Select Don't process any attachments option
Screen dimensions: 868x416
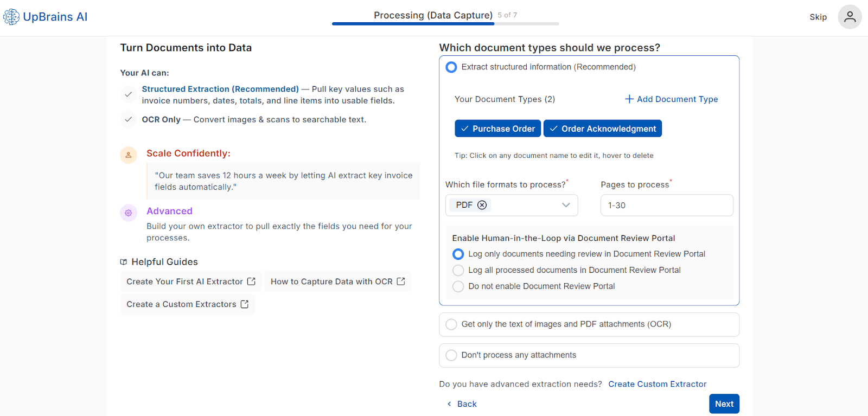pyautogui.click(x=451, y=355)
